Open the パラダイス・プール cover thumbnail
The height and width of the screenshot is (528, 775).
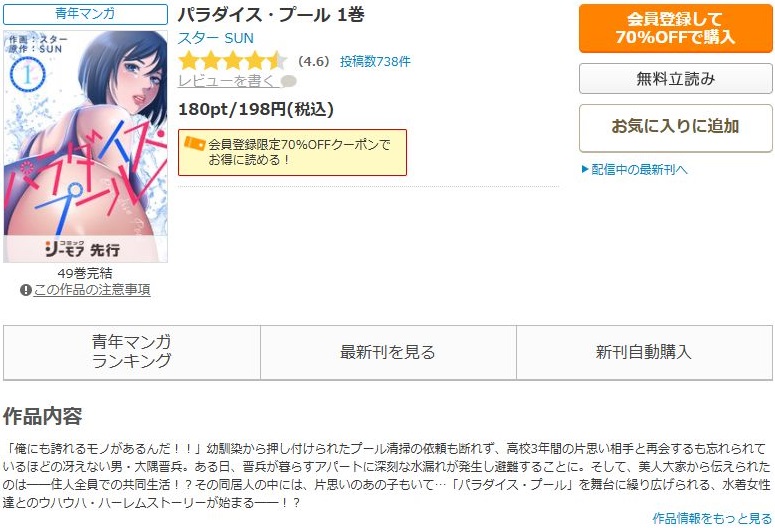click(x=86, y=146)
